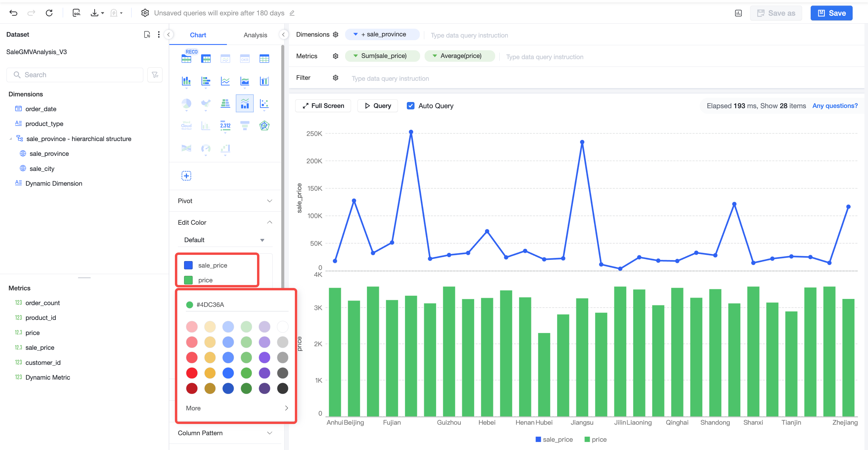Toggle the Auto Query checkbox
868x450 pixels.
[410, 106]
